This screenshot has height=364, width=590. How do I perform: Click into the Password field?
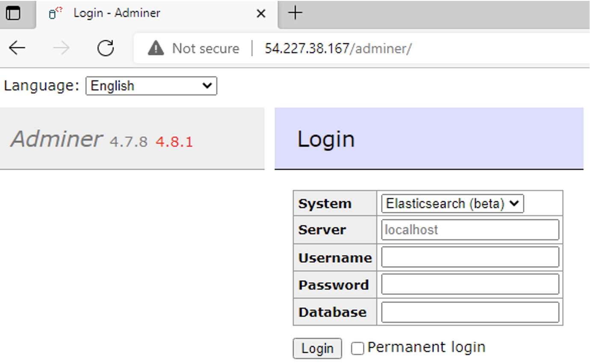[470, 285]
